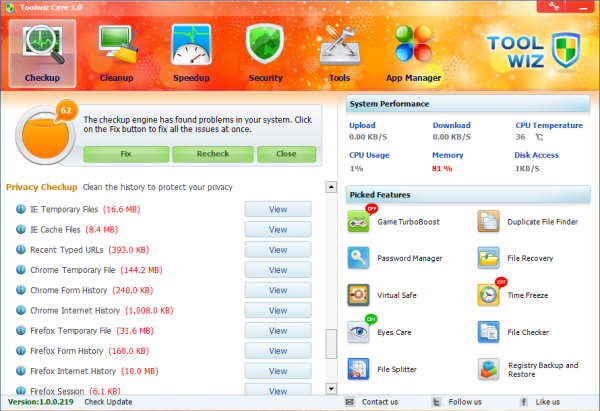Click info icon for IE Temporary Files
Viewport: 600px width, 411px height.
21,209
